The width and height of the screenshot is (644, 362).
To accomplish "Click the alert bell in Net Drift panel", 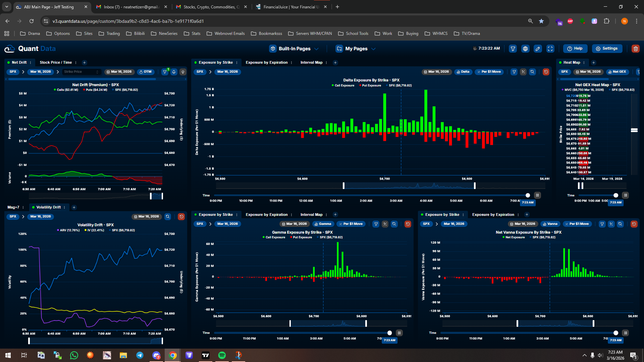I will 174,72.
